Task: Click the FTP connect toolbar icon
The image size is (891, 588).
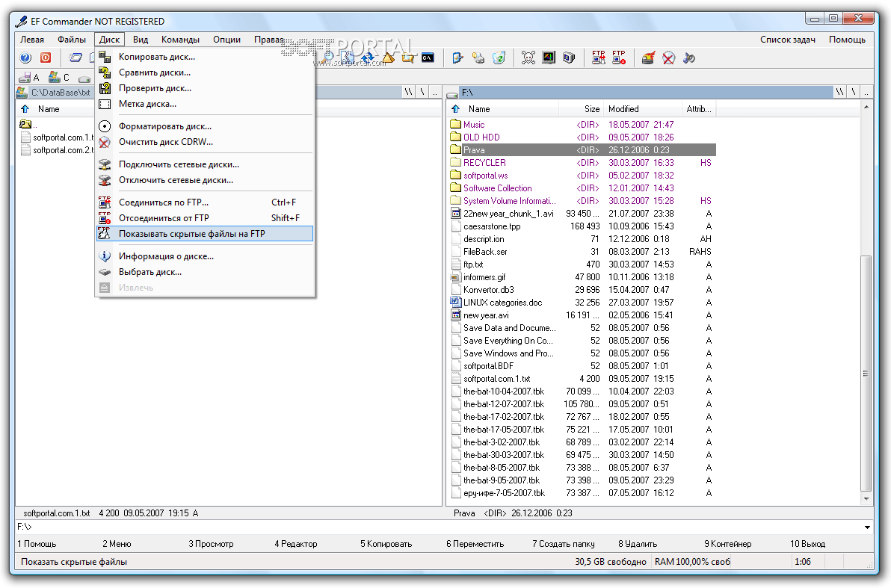Action: coord(599,58)
